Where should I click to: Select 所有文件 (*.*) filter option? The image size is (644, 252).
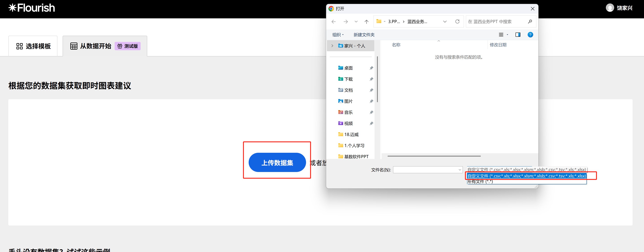click(480, 182)
